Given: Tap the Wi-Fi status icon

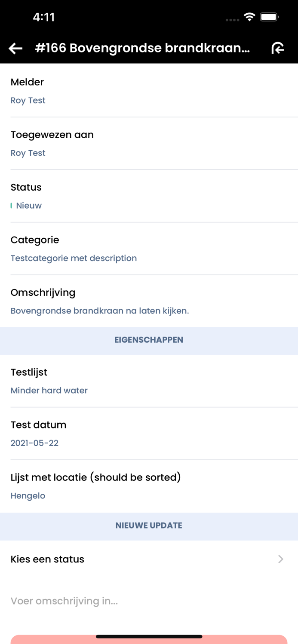Looking at the screenshot, I should click(249, 17).
